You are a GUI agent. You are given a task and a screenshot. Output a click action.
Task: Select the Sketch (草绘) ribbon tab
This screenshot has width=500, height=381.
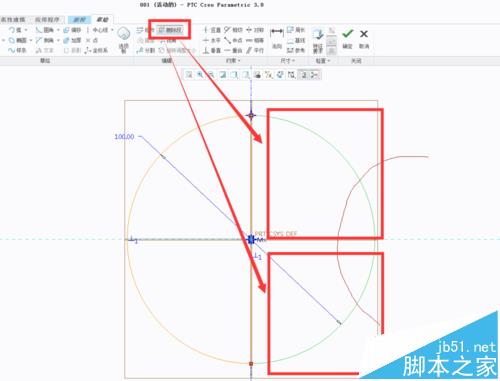(102, 20)
